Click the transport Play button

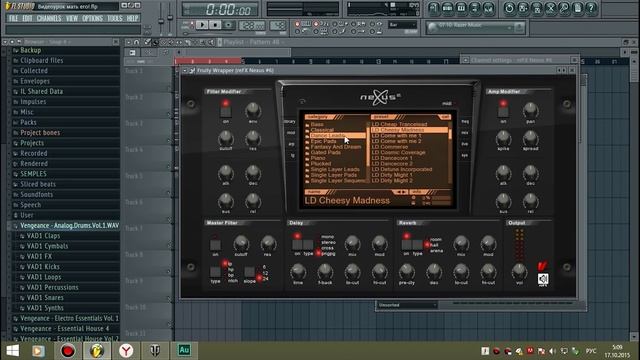click(202, 25)
